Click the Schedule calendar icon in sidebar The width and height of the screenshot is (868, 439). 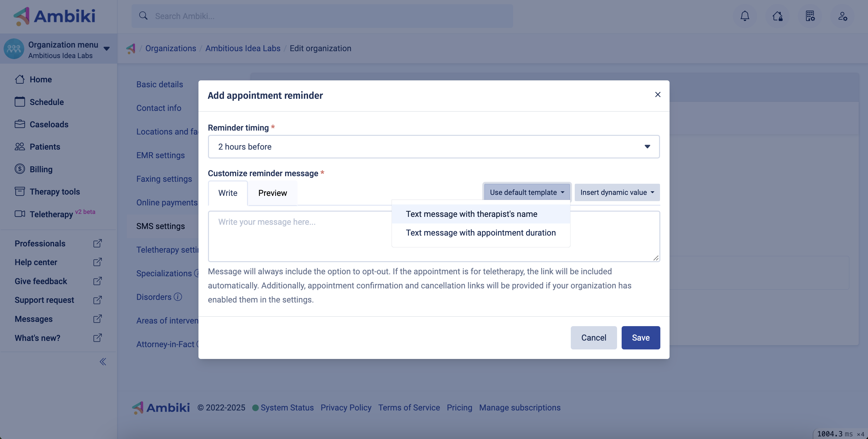point(20,102)
